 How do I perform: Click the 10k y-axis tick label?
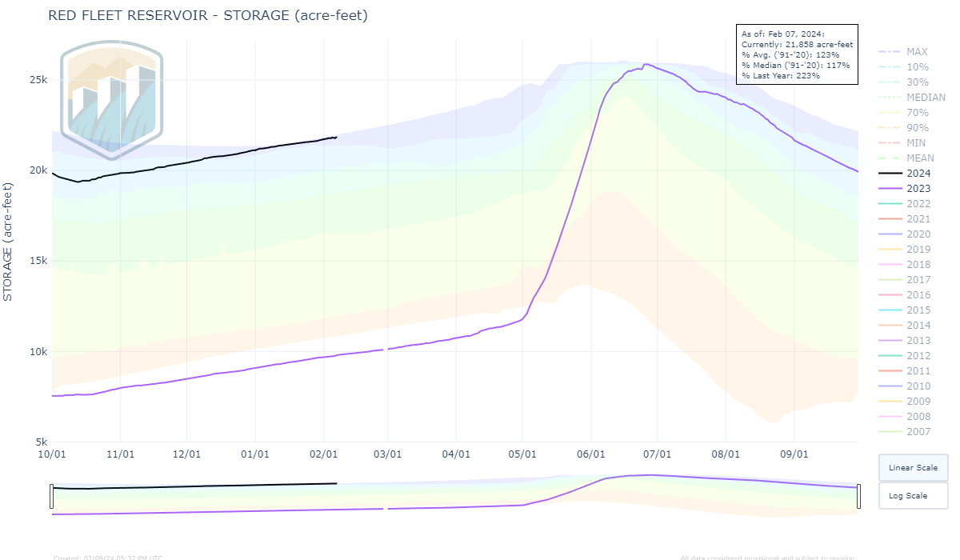click(x=39, y=352)
